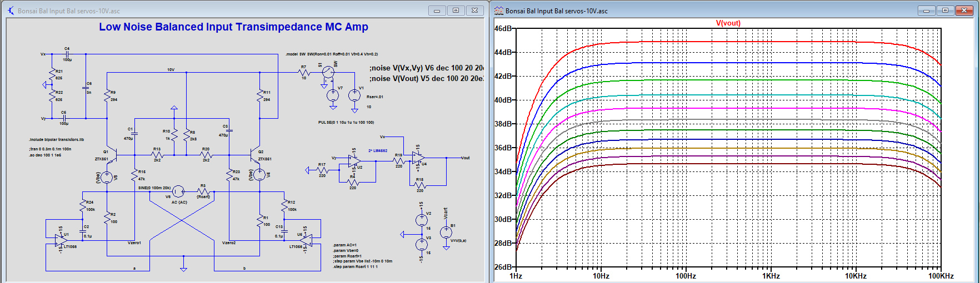The image size is (980, 283).
Task: Click resistor R9 294 ohm
Action: pyautogui.click(x=107, y=96)
